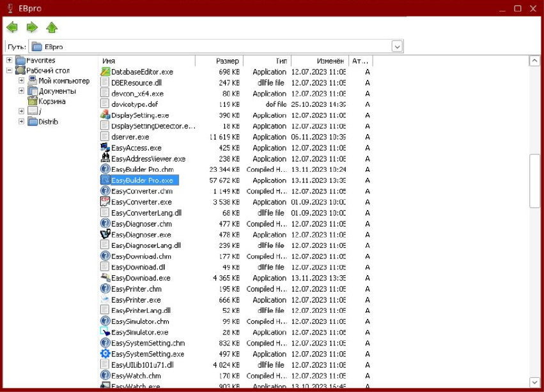Sort by the Имя column header
Image resolution: width=544 pixels, height=392 pixels.
tap(147, 61)
